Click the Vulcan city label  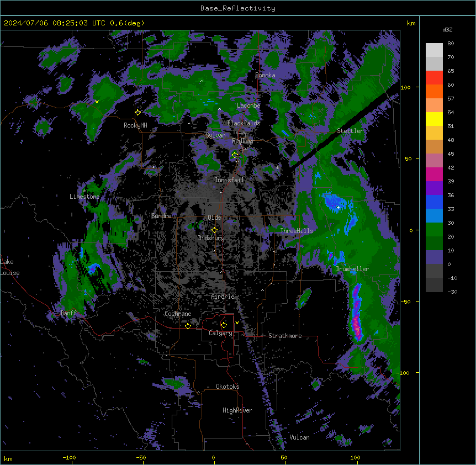pos(300,437)
